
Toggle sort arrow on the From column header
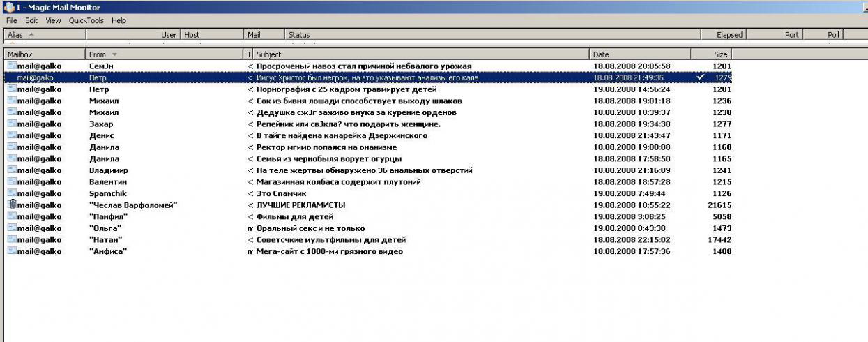point(114,54)
